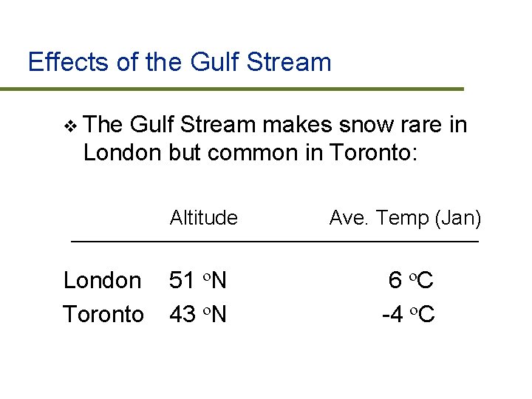Viewport: 532px width, 399px height.
Task: Select the 'Toronto' row label in the table
Action: tap(103, 315)
